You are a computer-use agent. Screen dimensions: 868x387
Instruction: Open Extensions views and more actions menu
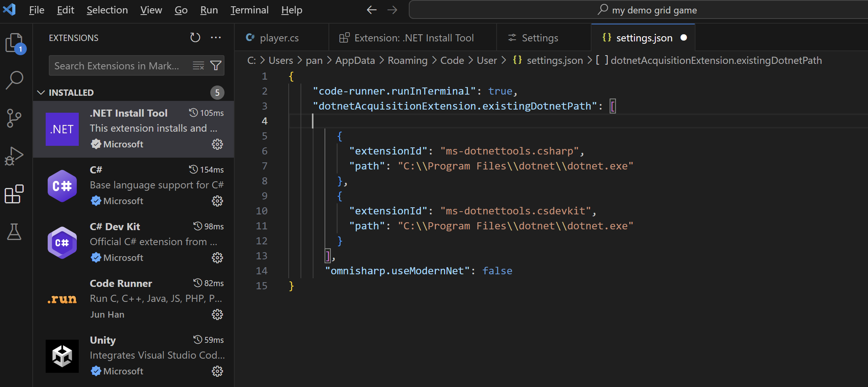216,38
